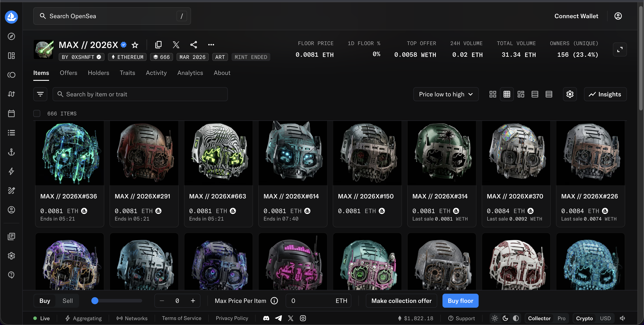The width and height of the screenshot is (644, 325).
Task: Select the Sell mode toggle
Action: pos(67,301)
